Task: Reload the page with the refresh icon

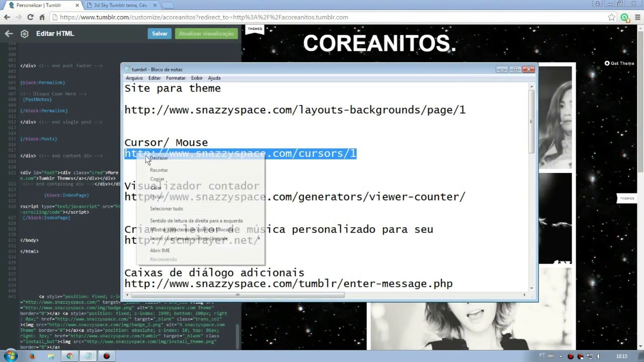Action: click(x=30, y=17)
